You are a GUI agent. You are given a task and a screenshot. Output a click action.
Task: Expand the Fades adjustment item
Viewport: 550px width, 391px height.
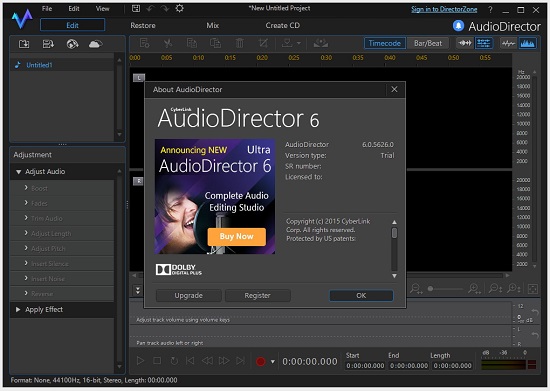[x=26, y=203]
